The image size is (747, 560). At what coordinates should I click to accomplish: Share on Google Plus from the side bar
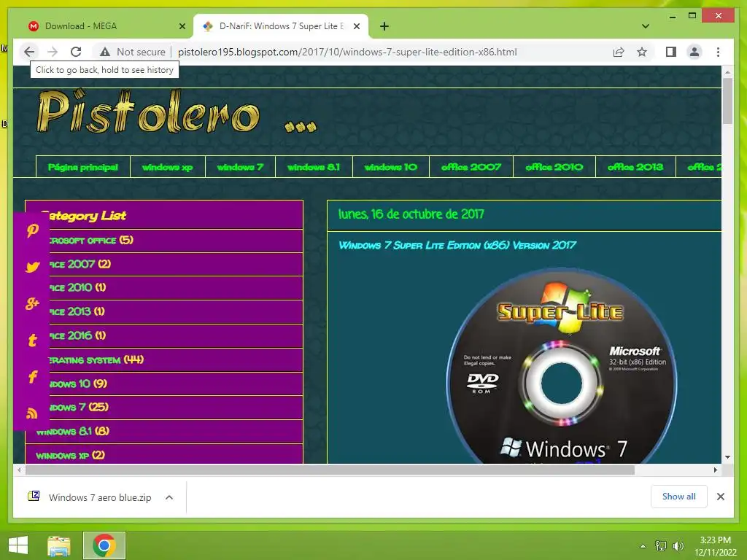[32, 303]
